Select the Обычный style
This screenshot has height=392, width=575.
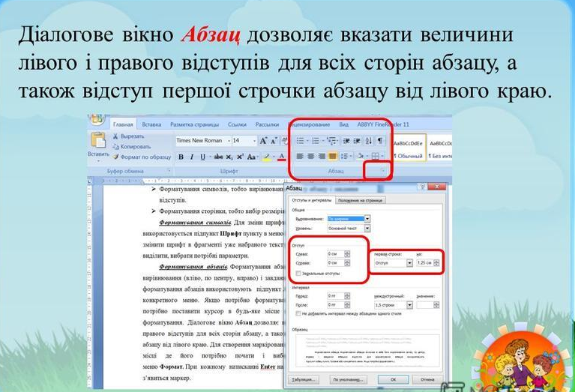[x=408, y=148]
